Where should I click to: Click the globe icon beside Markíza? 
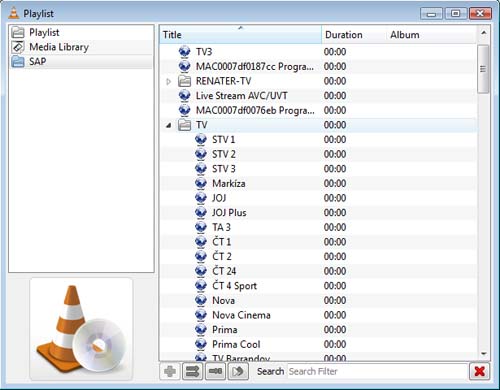[201, 183]
